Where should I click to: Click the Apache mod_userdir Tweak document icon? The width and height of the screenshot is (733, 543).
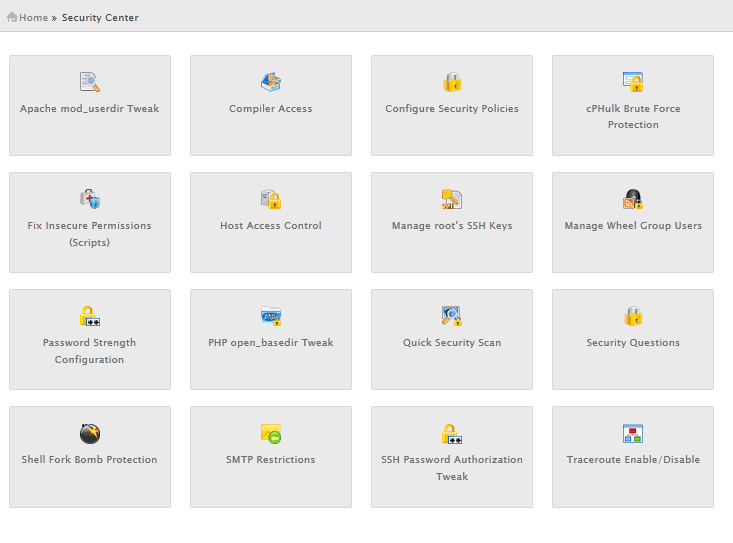tap(90, 82)
